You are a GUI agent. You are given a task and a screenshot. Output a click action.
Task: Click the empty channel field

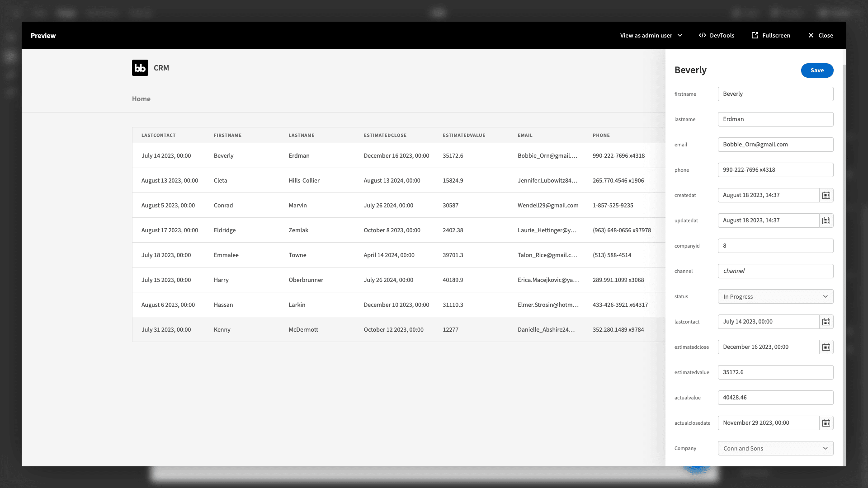[x=775, y=271]
